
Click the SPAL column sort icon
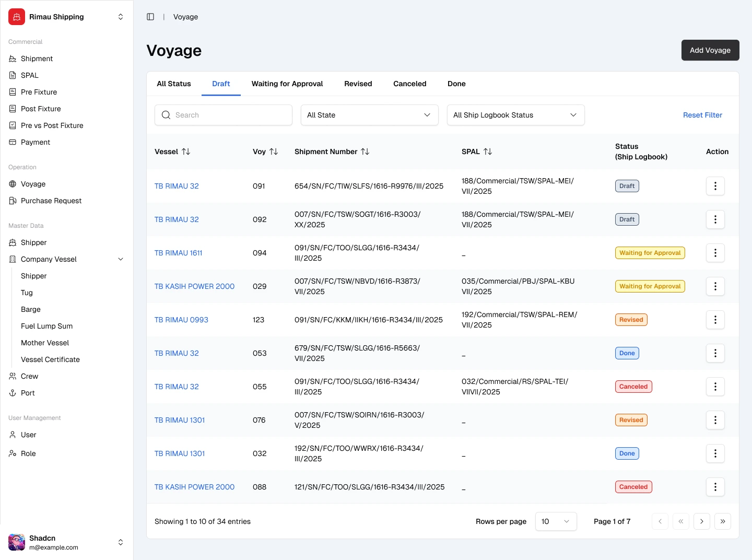(x=488, y=151)
